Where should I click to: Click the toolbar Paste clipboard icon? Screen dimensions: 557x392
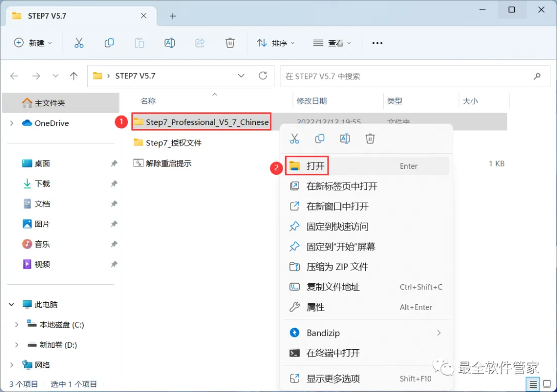[139, 43]
